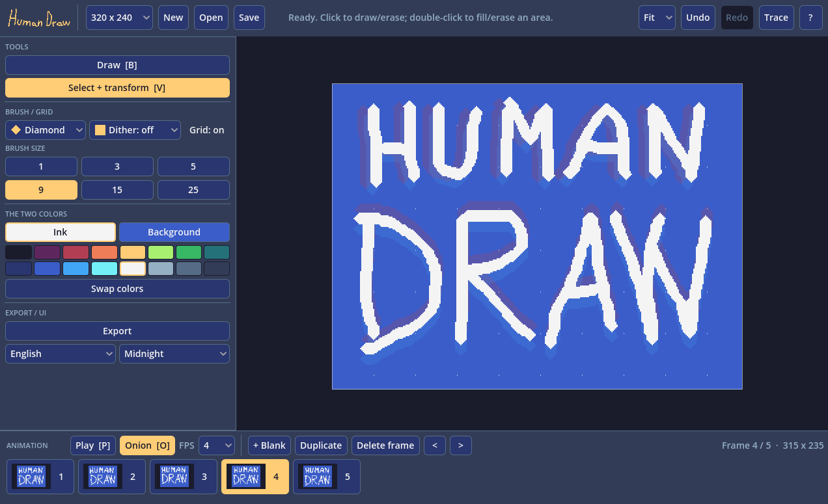Pick the navy blue palette swatch
The height and width of the screenshot is (504, 828).
click(x=19, y=269)
